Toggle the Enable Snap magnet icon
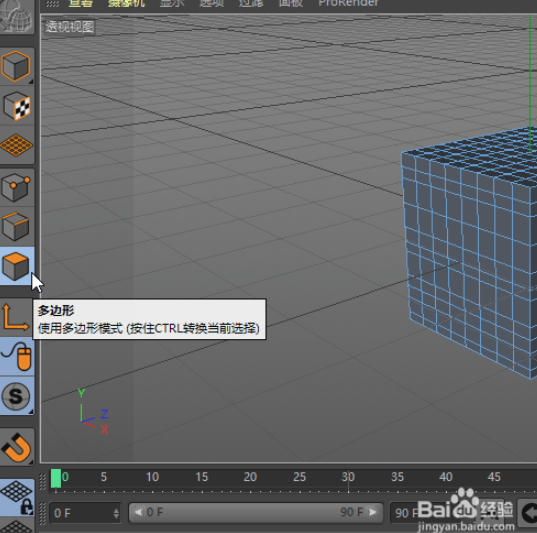Viewport: 537px width, 533px height. coord(16,447)
